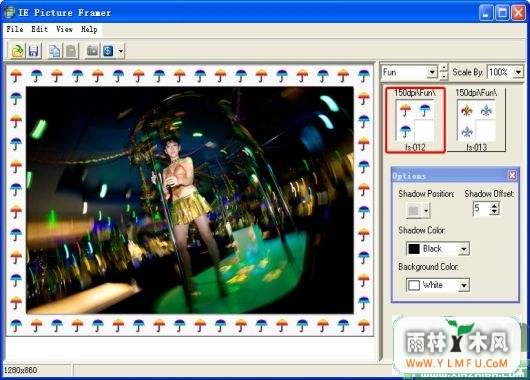Open the Background Color dropdown arrow

coord(464,285)
